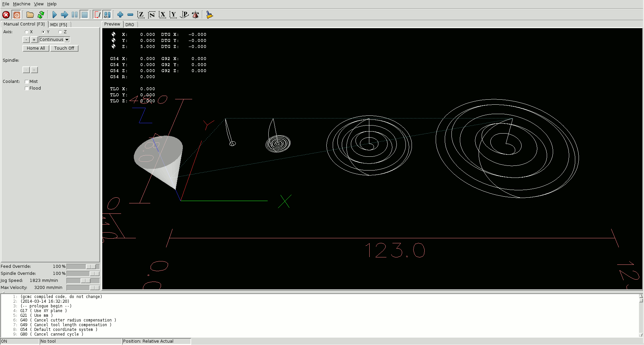Toggle the machine power button

pyautogui.click(x=16, y=15)
